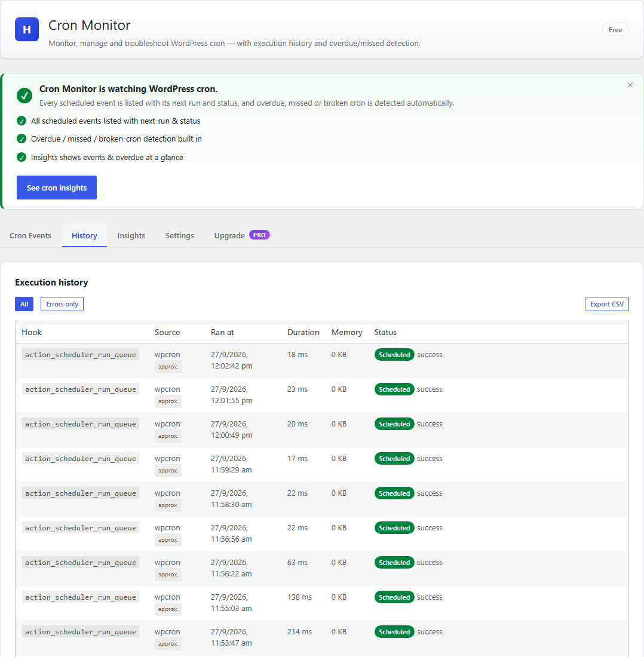Click checkmark beside All scheduled events listed
The image size is (644, 657).
tap(22, 121)
